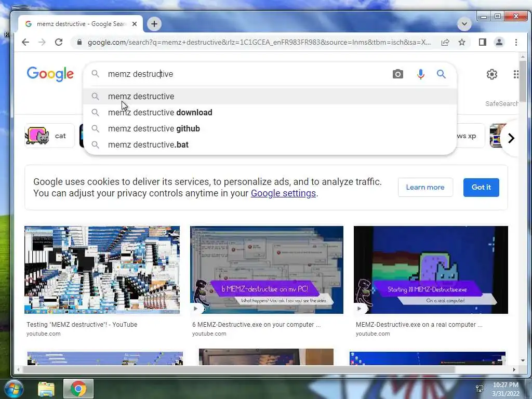The width and height of the screenshot is (532, 399).
Task: Follow the Google settings link
Action: (283, 193)
